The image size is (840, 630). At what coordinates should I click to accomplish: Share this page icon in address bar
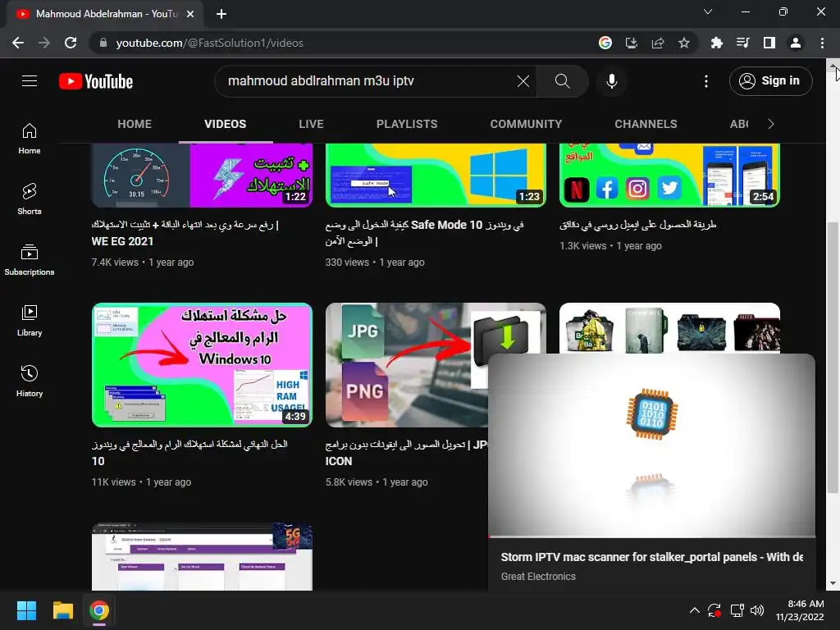[658, 43]
